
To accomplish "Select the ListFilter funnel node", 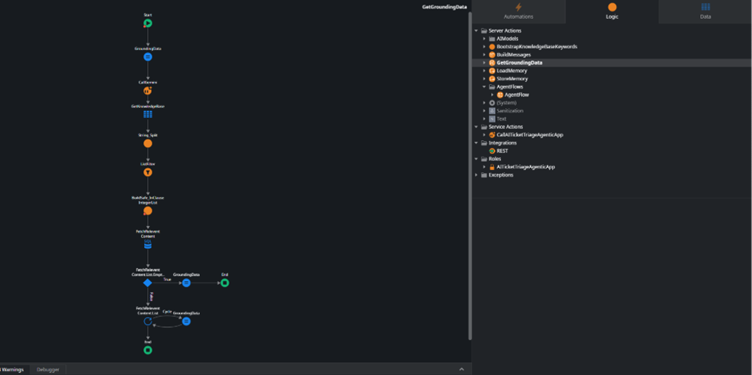I will (148, 172).
